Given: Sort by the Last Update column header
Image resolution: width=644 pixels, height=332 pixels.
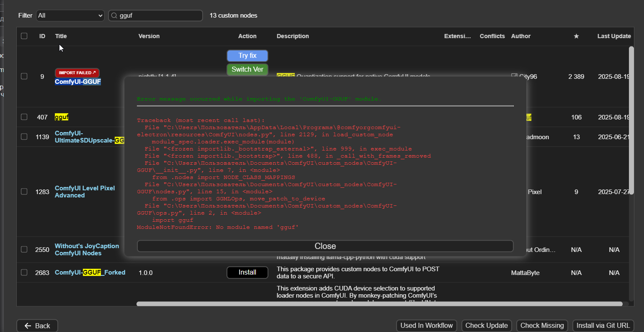Looking at the screenshot, I should (614, 36).
